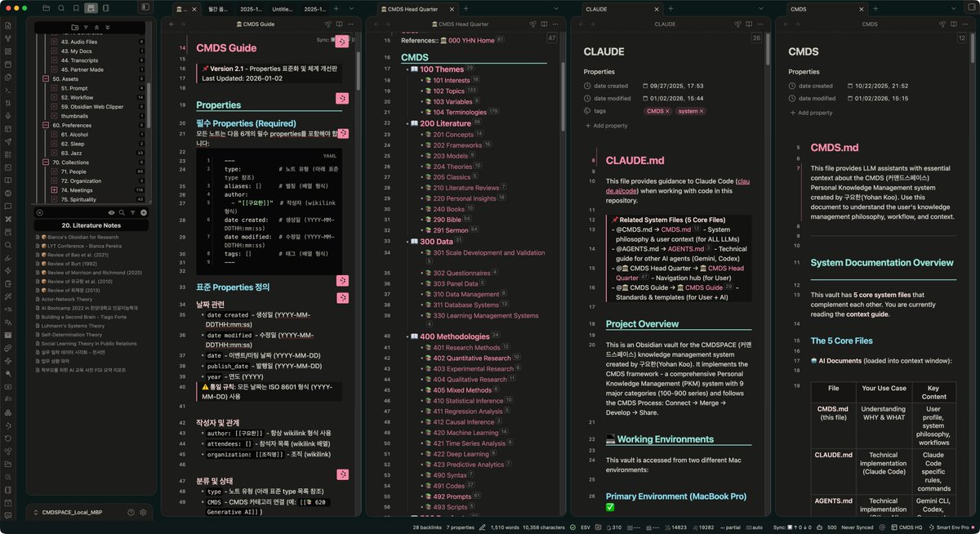The height and width of the screenshot is (534, 980).
Task: Open the graph view icon in left ribbon
Action: pyautogui.click(x=8, y=38)
